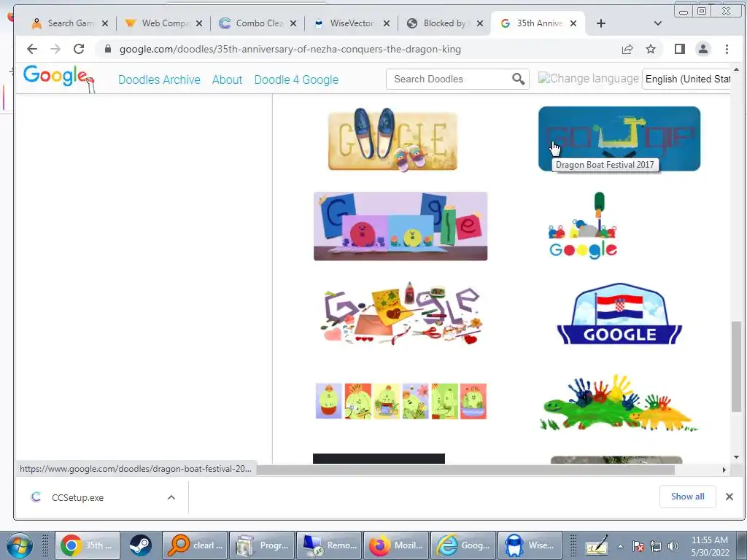The image size is (747, 560).
Task: Open the clearl search taskbar item
Action: tap(195, 545)
